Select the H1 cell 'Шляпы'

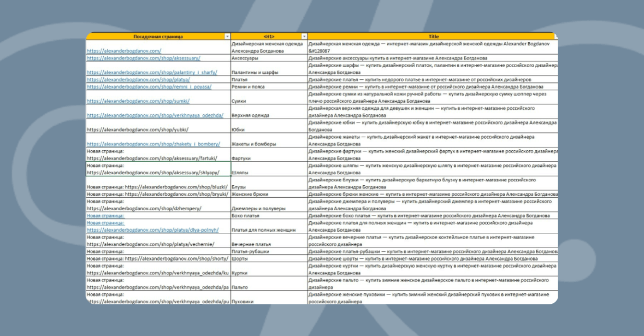coord(269,169)
